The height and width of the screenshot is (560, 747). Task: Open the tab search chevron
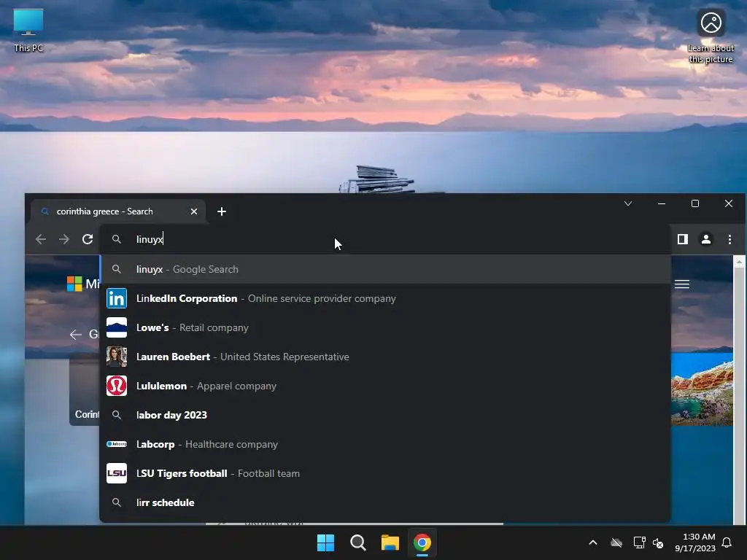(x=628, y=203)
